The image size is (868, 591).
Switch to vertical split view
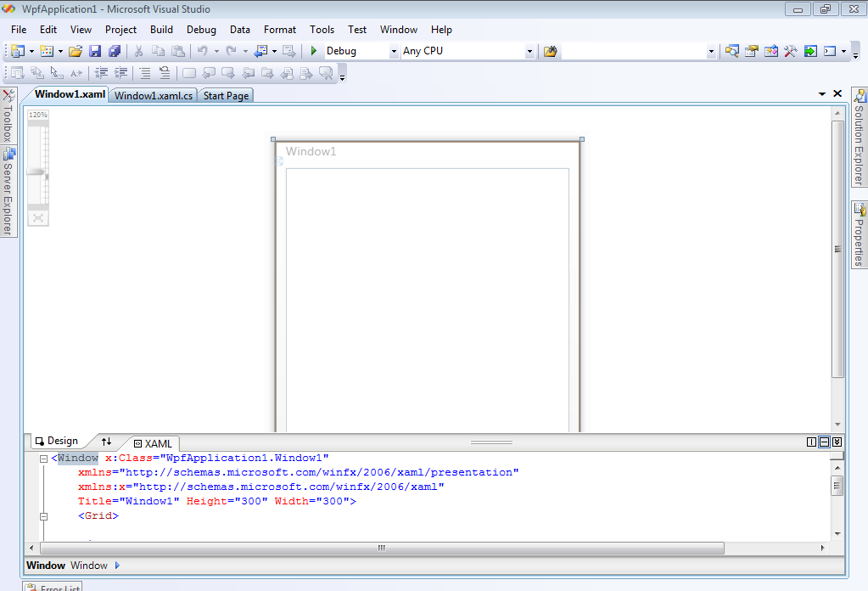(811, 442)
